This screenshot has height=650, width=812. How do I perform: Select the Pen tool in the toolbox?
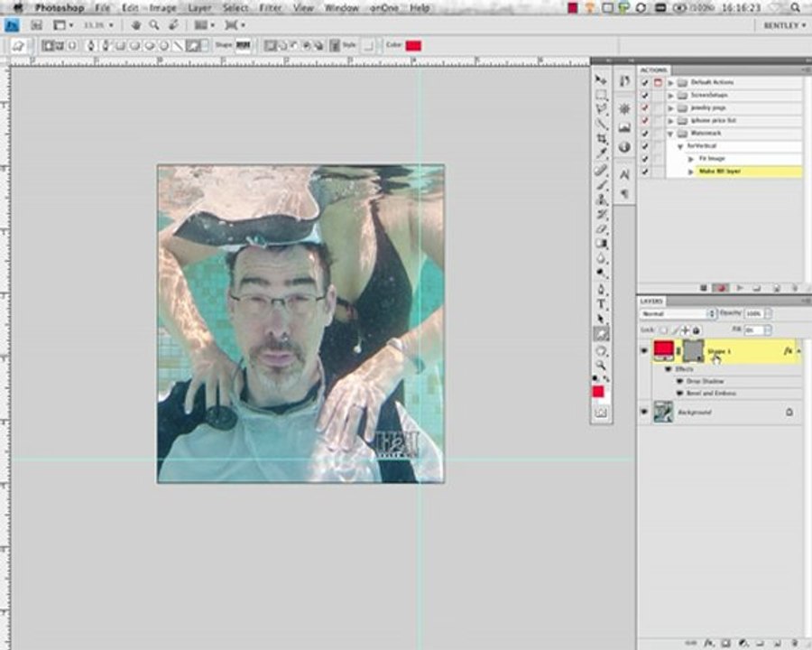601,289
